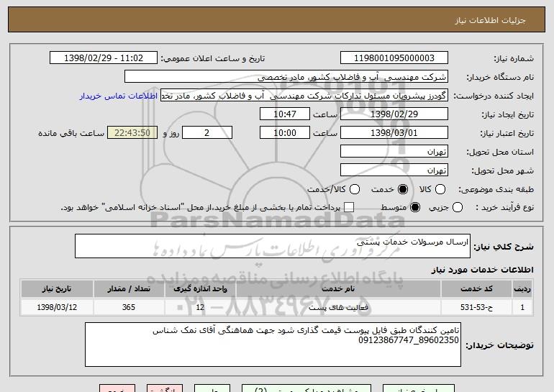This screenshot has width=554, height=392.
Task: Click the validity time field 10:00
Action: 285,133
